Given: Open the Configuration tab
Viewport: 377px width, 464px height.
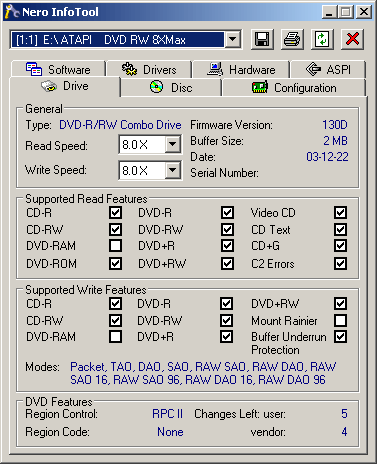Looking at the screenshot, I should pos(294,88).
